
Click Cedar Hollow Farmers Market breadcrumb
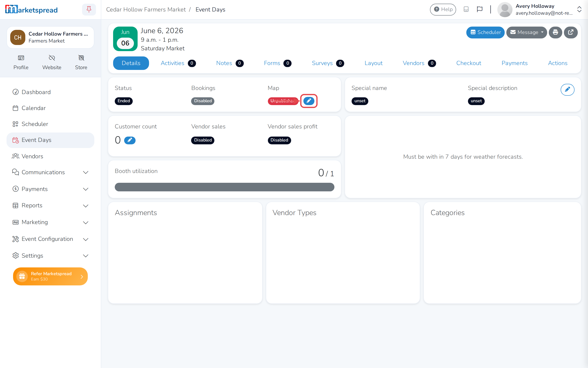pos(146,9)
